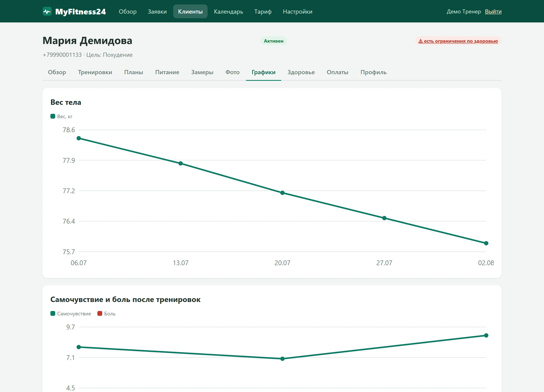The image size is (544, 392).
Task: Click the green Самочувствие legend swatch
Action: pos(53,314)
